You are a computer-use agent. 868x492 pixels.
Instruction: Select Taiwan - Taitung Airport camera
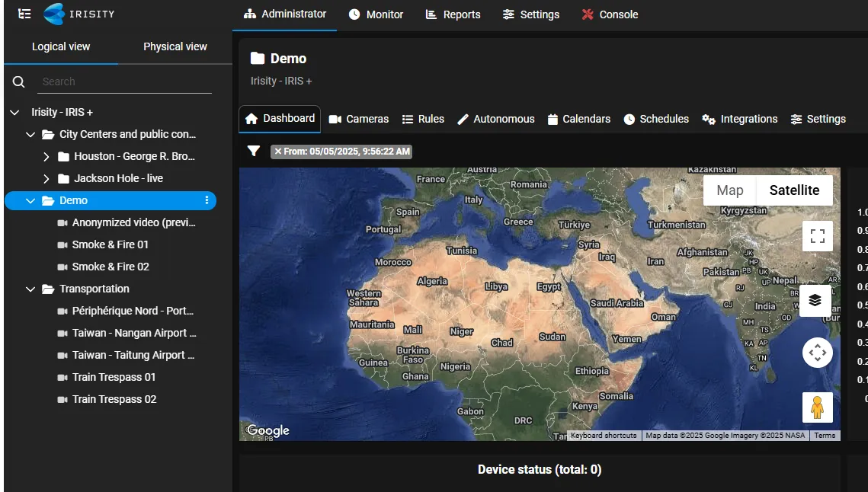tap(133, 356)
